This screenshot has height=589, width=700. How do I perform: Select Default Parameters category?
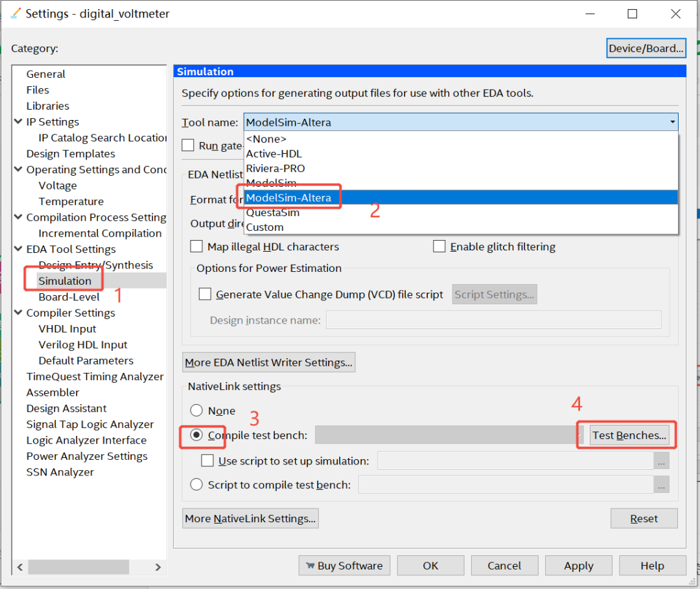(x=86, y=361)
